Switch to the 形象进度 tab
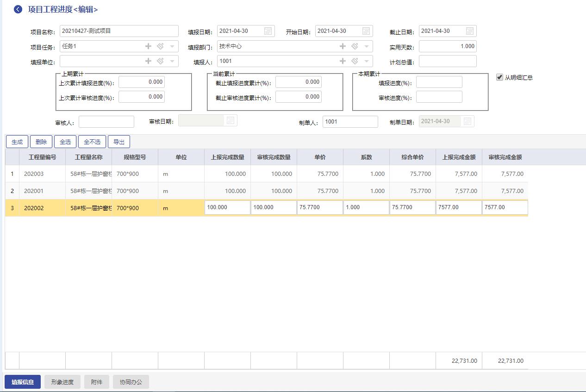 coord(62,382)
